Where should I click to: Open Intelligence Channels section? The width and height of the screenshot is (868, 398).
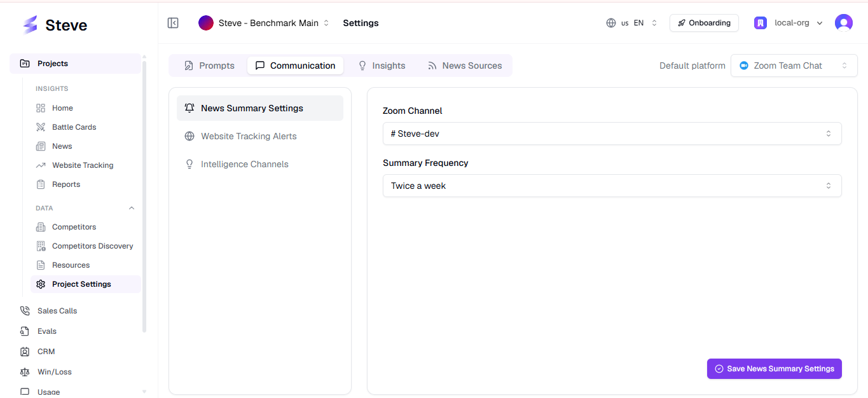(260, 164)
